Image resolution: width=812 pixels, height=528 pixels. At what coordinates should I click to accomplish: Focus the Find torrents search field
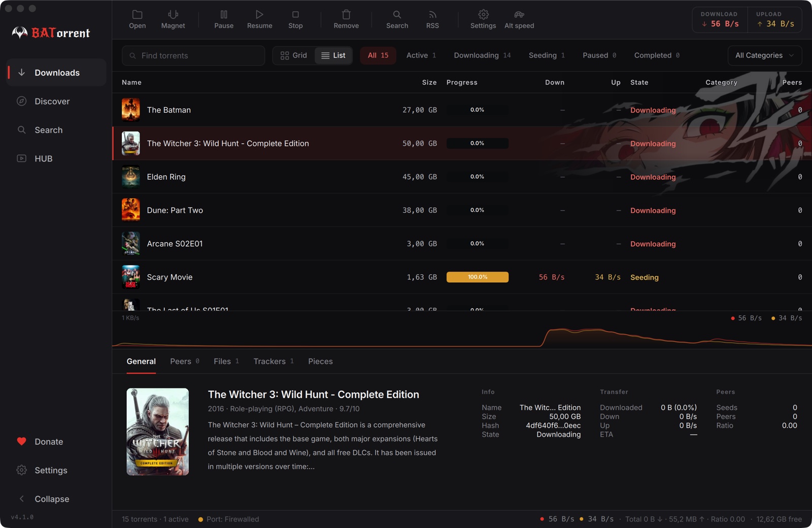tap(193, 55)
